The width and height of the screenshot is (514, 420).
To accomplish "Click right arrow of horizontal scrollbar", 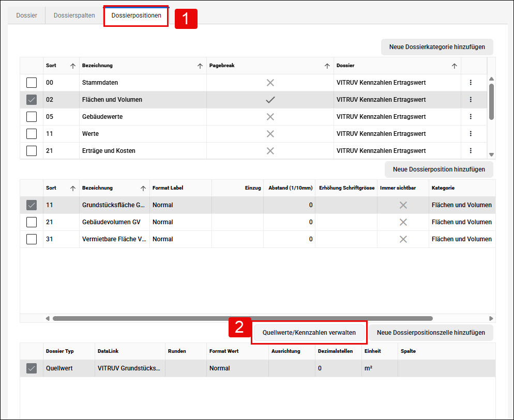I will pyautogui.click(x=491, y=318).
